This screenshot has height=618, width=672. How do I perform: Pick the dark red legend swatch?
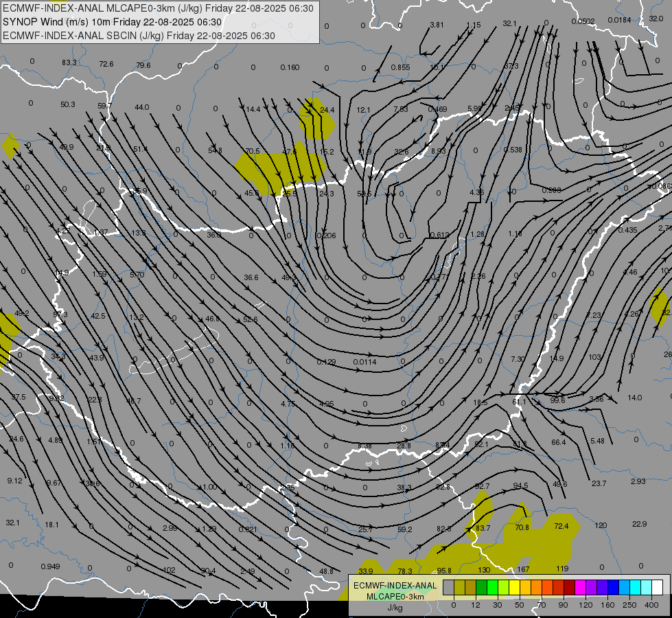(x=569, y=588)
